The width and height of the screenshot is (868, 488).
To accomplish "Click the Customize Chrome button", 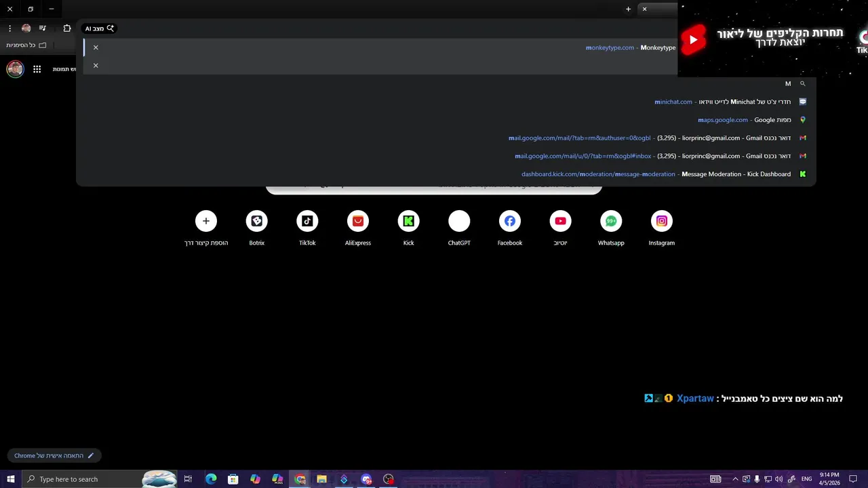I will point(54,455).
